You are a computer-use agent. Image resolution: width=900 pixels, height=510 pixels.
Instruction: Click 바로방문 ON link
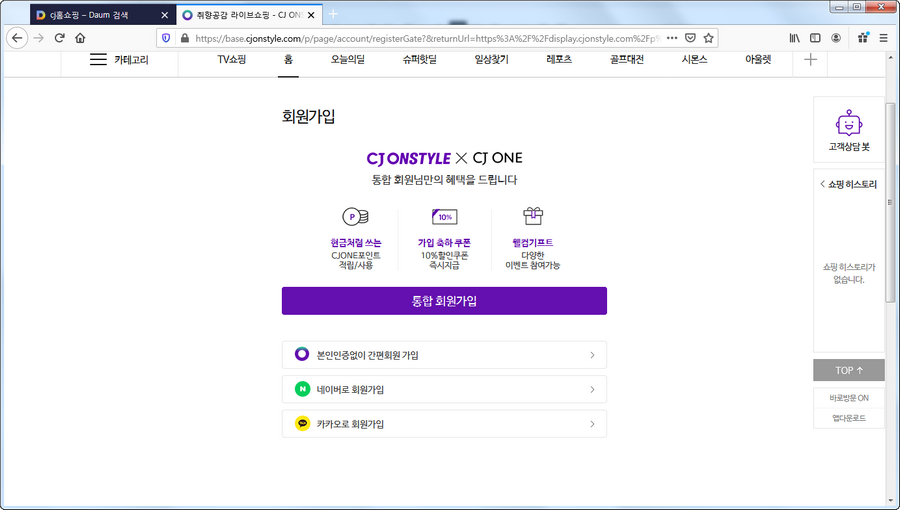coord(849,398)
